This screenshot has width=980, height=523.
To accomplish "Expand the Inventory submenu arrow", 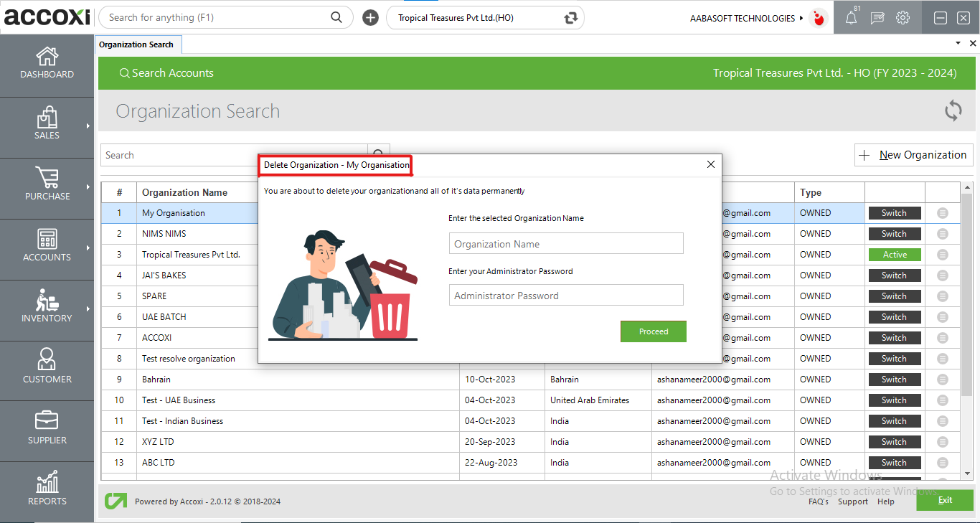I will click(x=88, y=308).
